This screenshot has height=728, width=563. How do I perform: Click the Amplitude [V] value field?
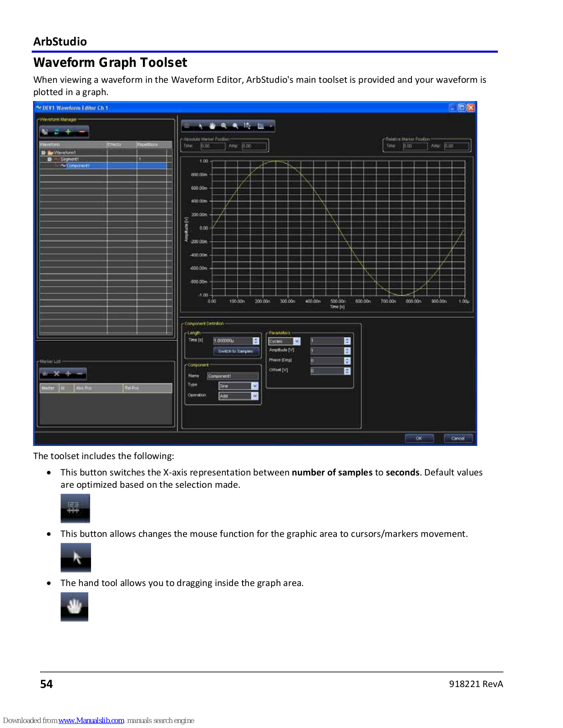327,351
